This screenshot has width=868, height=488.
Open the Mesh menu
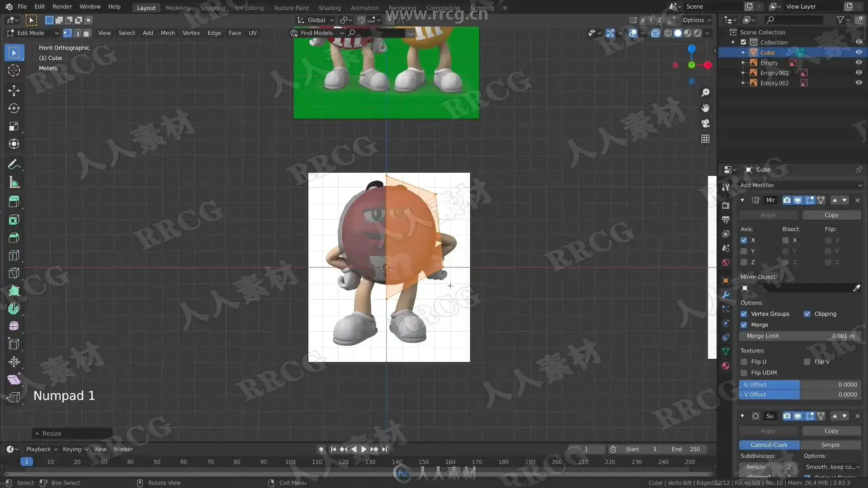[168, 33]
